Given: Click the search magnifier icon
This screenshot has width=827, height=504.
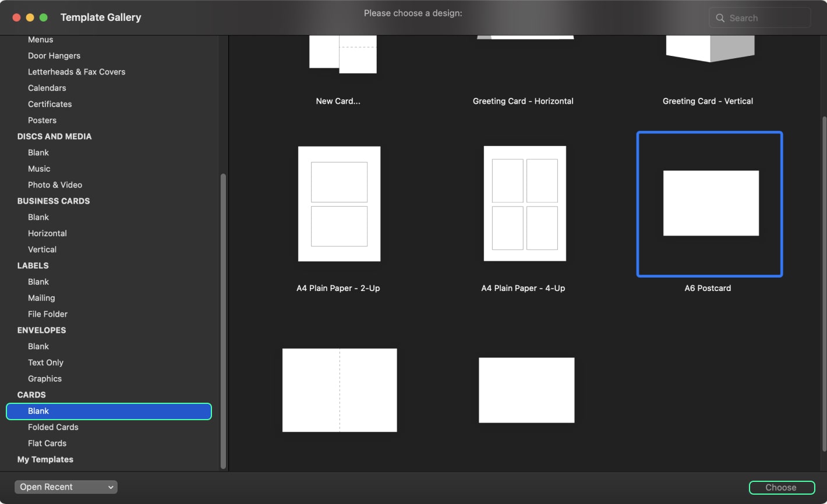Looking at the screenshot, I should tap(720, 18).
